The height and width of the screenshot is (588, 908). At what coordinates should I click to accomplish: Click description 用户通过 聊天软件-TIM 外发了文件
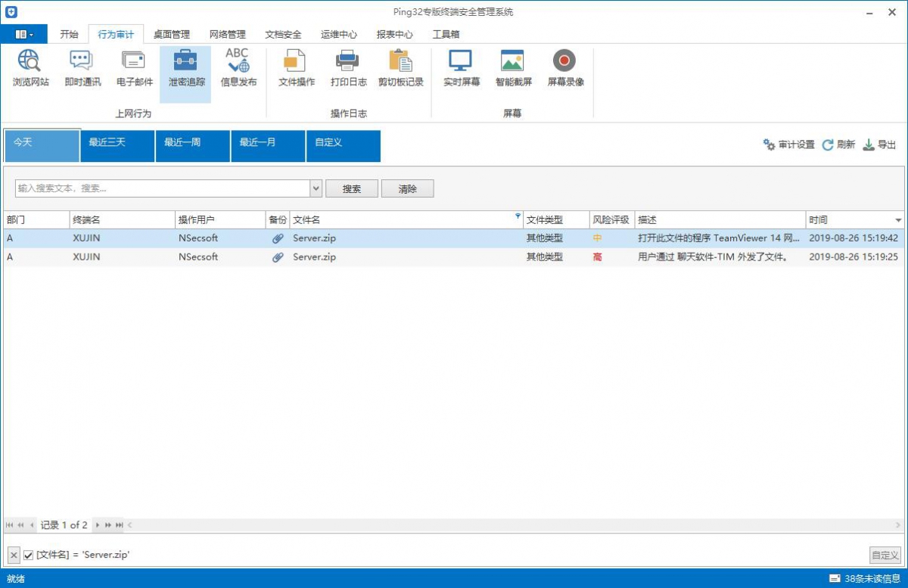713,257
